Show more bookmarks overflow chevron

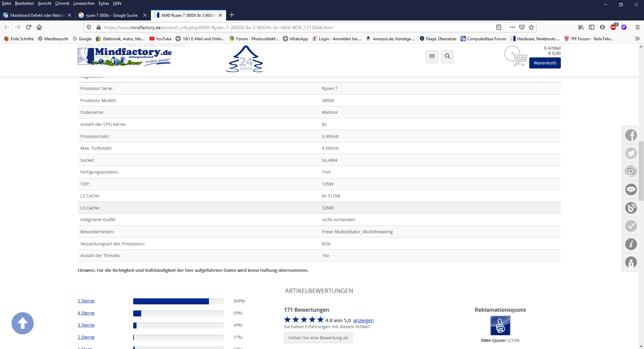(x=637, y=39)
